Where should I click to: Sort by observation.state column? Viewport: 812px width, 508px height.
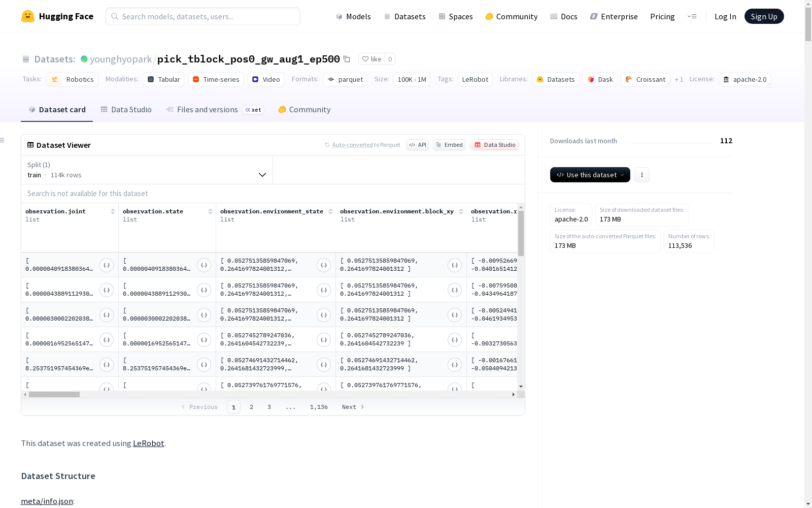(x=210, y=211)
